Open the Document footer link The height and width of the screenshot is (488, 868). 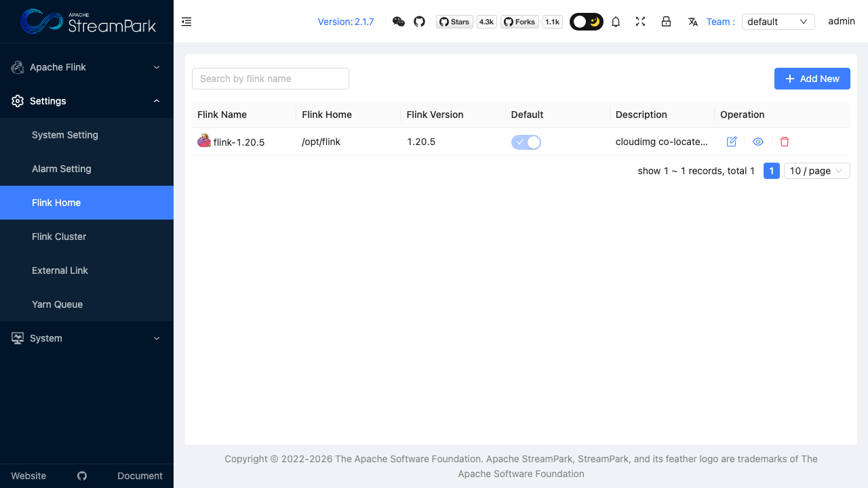point(140,476)
